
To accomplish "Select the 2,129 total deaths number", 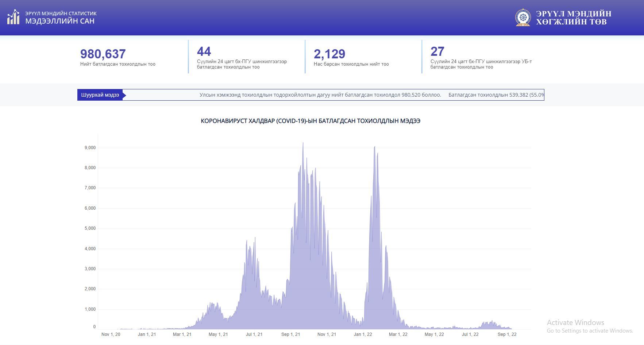I will tap(329, 54).
